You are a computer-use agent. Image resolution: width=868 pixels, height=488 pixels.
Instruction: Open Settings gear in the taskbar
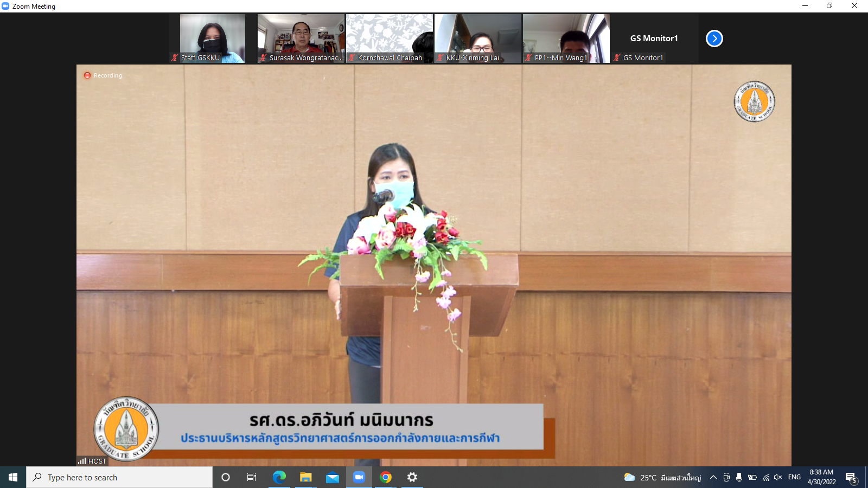click(412, 477)
